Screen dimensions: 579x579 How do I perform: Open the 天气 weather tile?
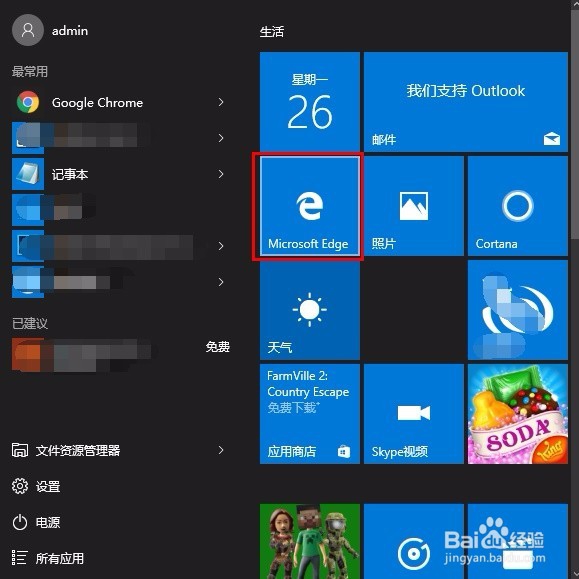point(309,310)
